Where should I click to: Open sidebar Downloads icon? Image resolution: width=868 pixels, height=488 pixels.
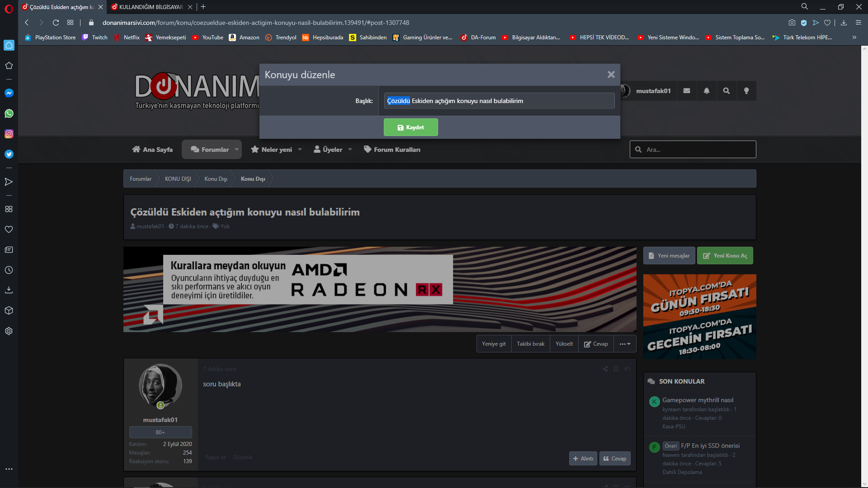coord(9,290)
